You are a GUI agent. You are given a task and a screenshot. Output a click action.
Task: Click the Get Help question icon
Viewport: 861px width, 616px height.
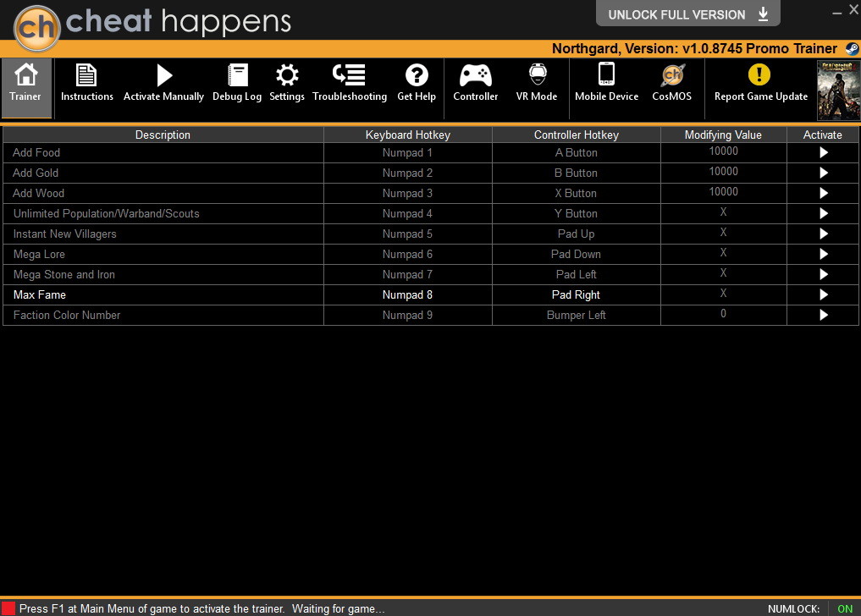pos(417,75)
